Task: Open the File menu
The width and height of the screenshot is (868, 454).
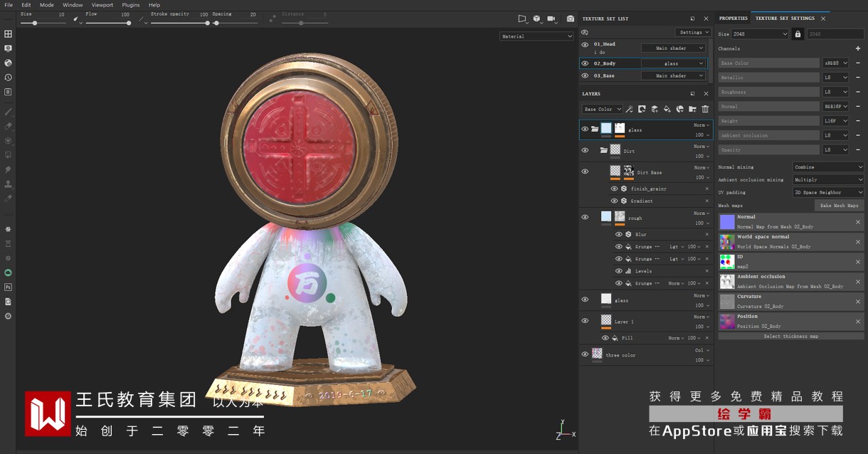Action: click(x=9, y=5)
